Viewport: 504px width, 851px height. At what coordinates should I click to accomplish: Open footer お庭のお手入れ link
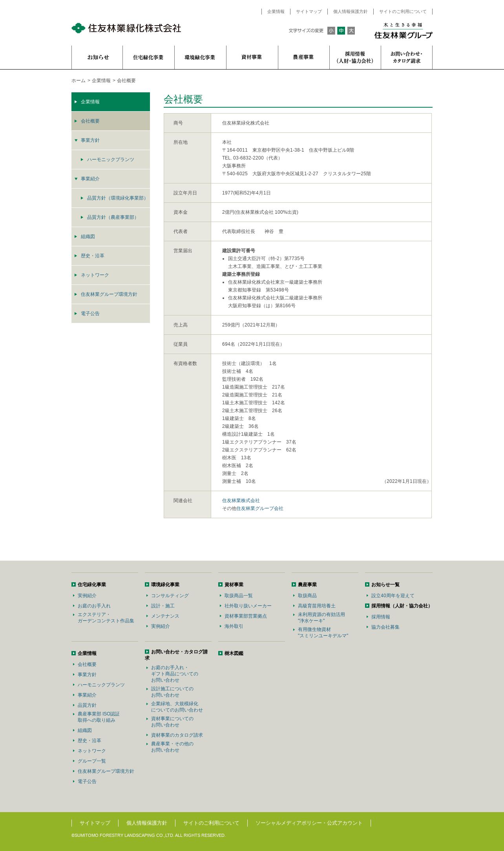[94, 606]
